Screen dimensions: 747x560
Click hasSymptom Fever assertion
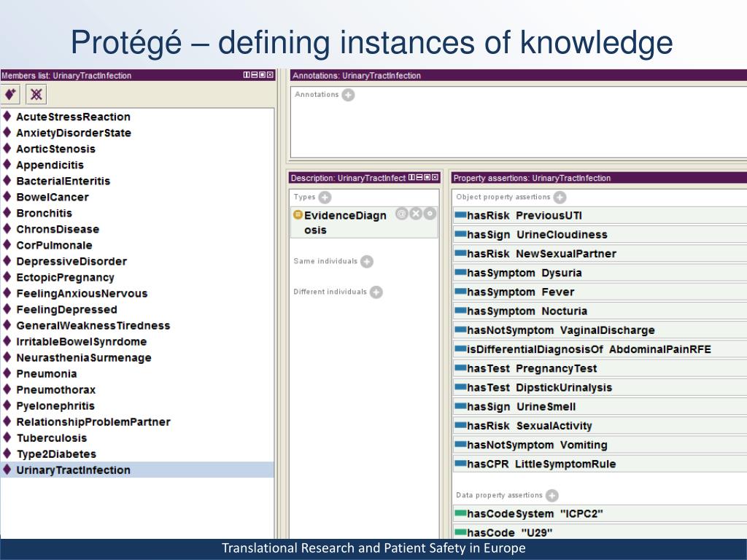click(x=600, y=292)
